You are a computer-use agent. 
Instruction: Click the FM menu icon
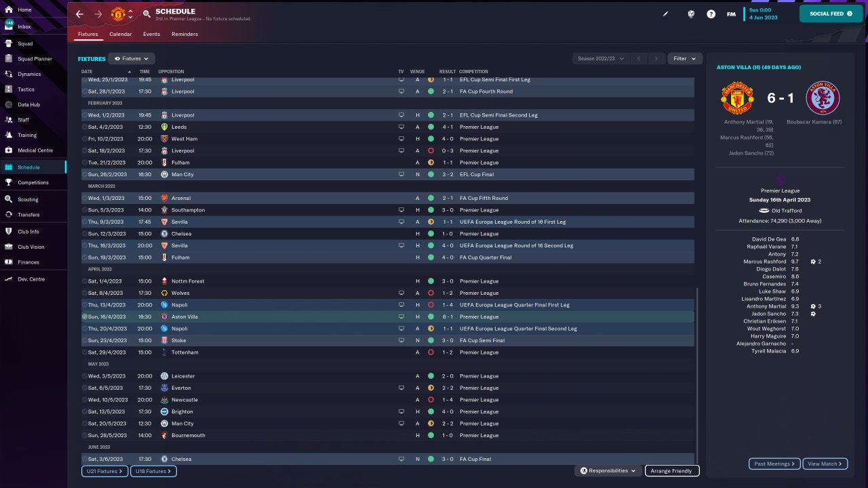coord(731,14)
